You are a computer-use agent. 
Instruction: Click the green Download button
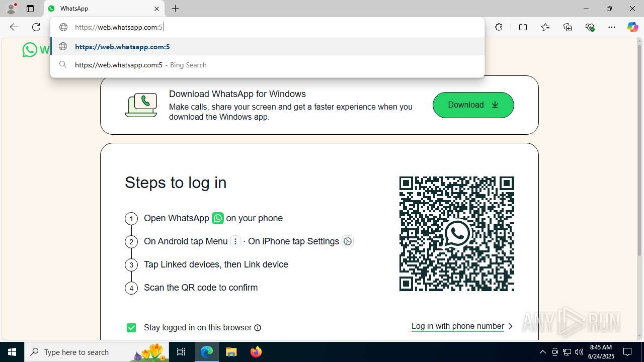point(473,105)
